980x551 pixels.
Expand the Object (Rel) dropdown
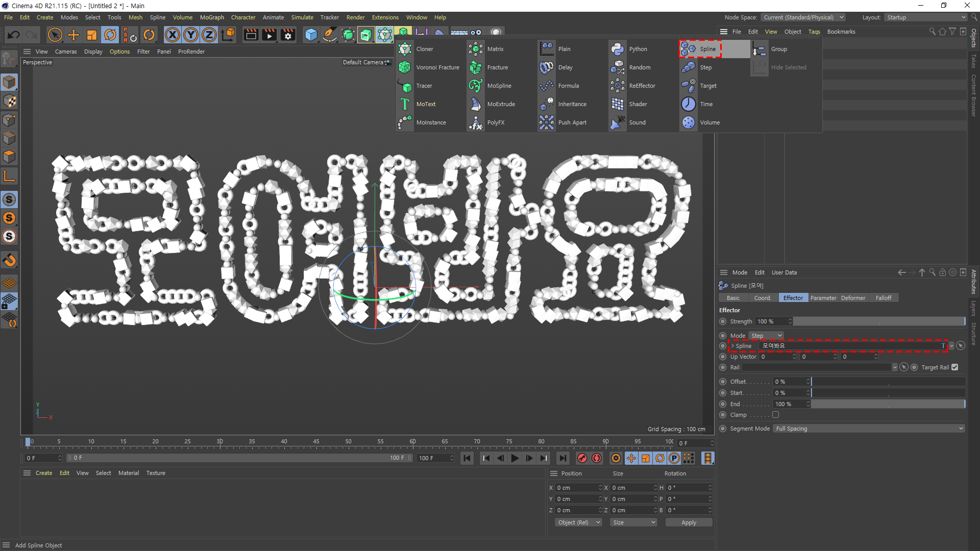tap(578, 522)
